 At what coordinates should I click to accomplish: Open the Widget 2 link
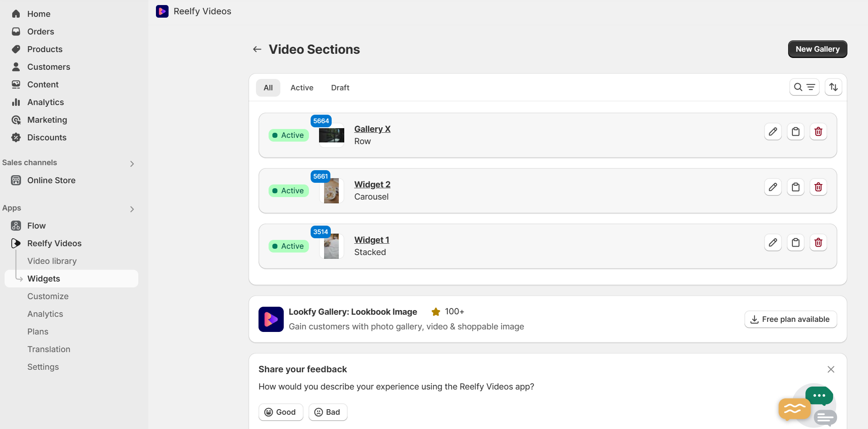tap(372, 184)
